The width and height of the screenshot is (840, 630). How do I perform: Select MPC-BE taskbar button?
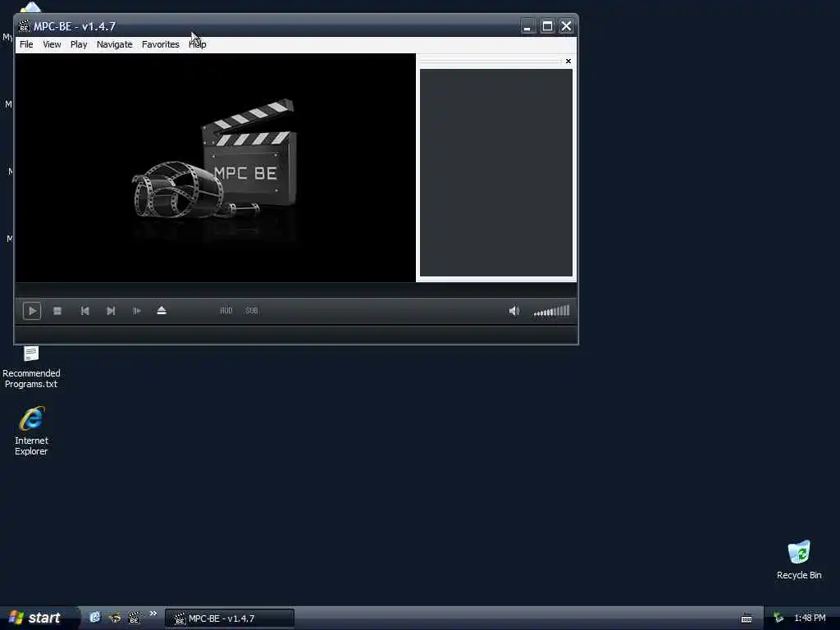tap(230, 619)
